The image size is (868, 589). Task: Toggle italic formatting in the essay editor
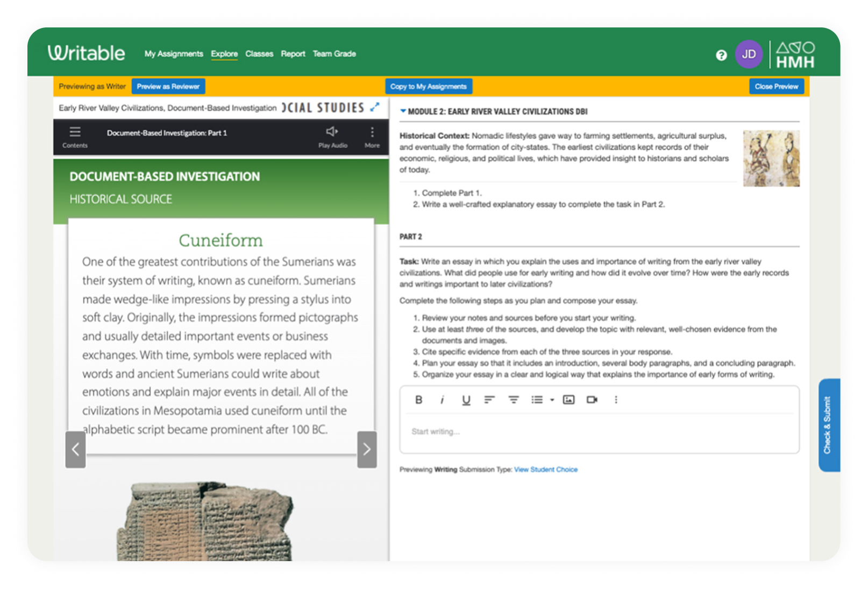tap(442, 400)
